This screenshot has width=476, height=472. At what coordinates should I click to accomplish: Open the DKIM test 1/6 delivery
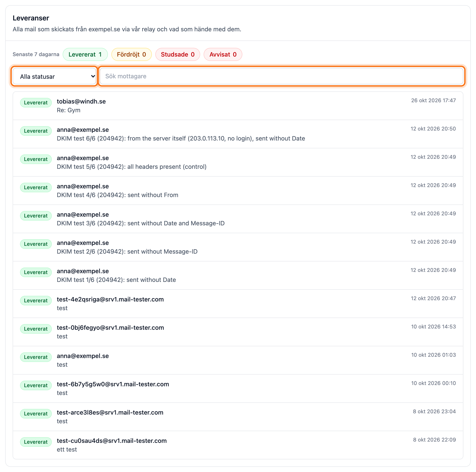click(238, 276)
